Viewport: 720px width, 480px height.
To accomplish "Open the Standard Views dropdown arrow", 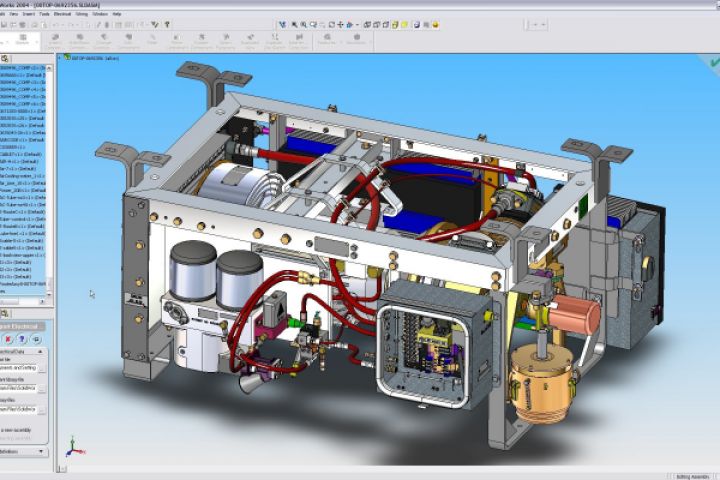I will point(357,25).
